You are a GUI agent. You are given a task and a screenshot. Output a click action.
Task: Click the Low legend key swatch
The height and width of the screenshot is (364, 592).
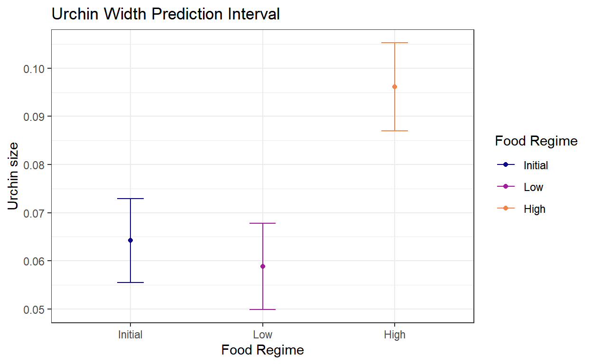click(506, 187)
